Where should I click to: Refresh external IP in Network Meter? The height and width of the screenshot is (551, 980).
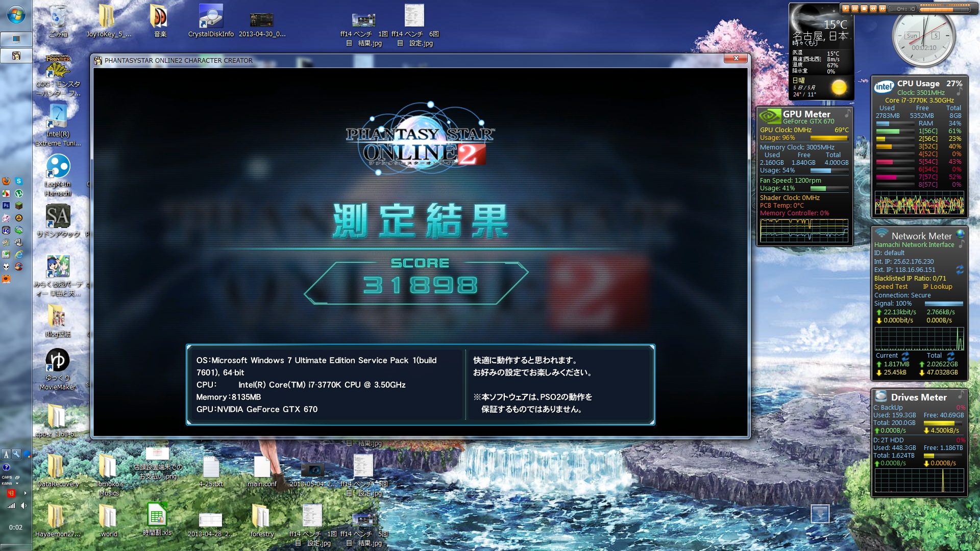click(x=960, y=269)
